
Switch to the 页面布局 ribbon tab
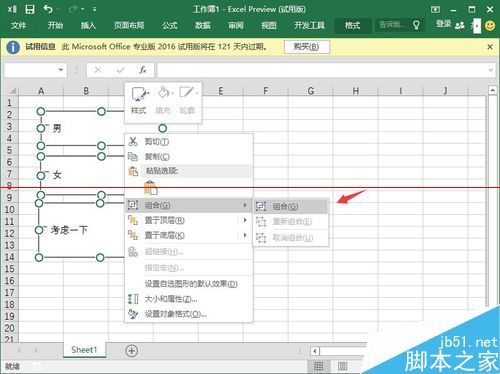pyautogui.click(x=129, y=25)
